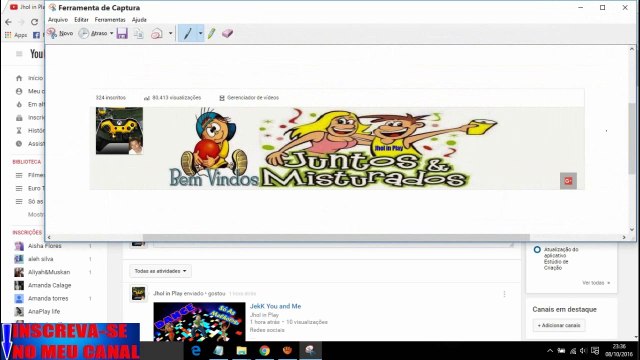Select the Eraser tool

(227, 33)
